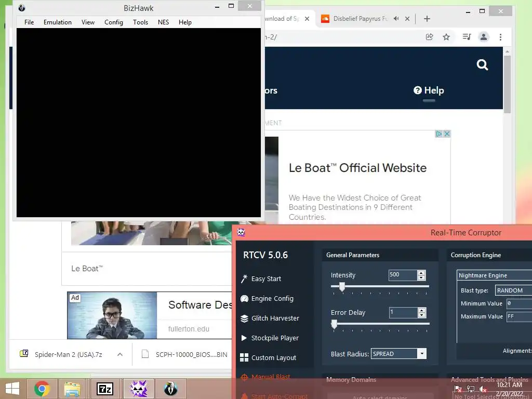This screenshot has width=532, height=399.
Task: Open fullerton.edu ad link
Action: coord(189,329)
